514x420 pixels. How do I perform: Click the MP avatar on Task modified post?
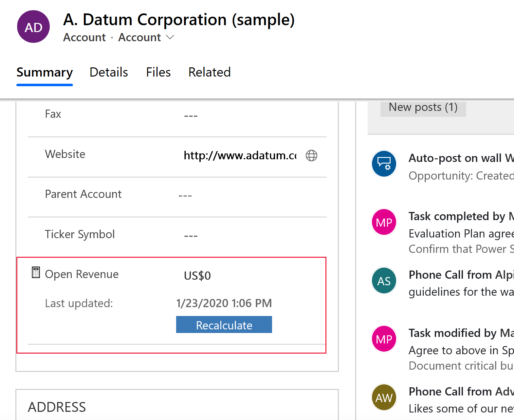tap(384, 339)
